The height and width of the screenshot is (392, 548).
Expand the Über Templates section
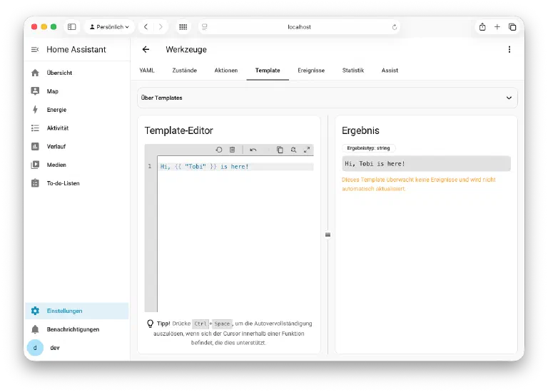(x=328, y=98)
